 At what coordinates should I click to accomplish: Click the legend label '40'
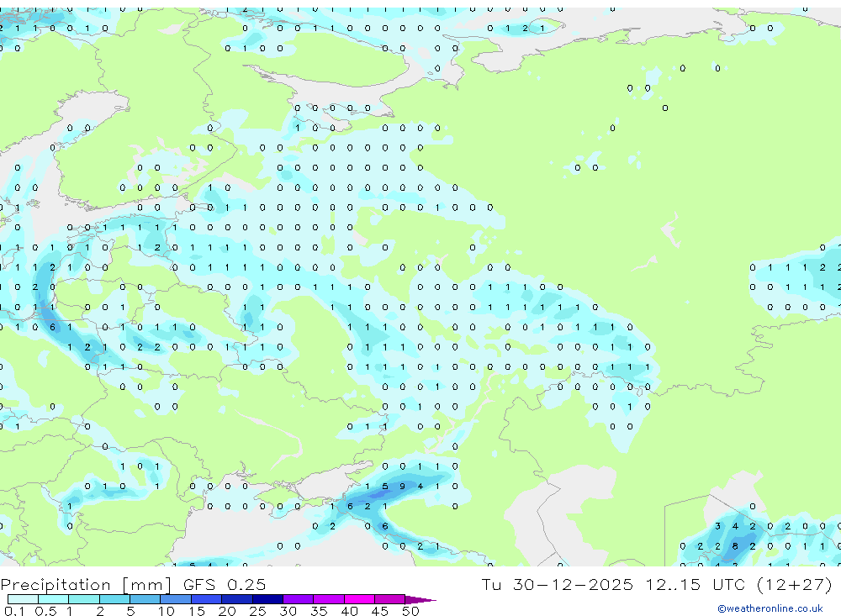point(350,611)
